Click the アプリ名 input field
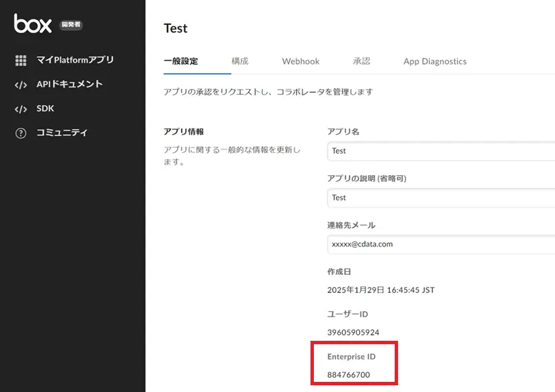 (x=441, y=151)
